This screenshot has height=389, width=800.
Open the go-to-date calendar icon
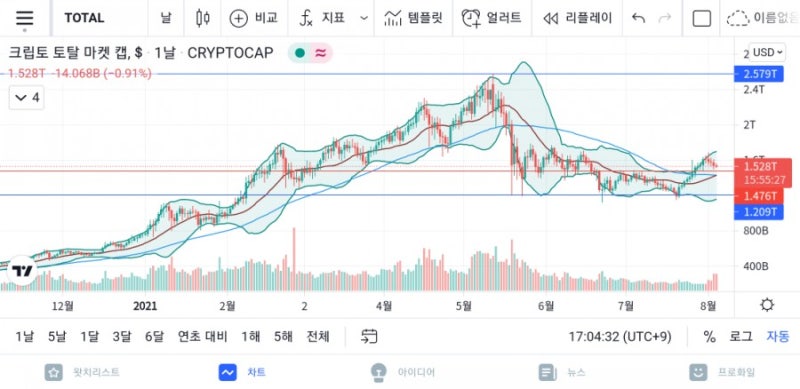[369, 336]
